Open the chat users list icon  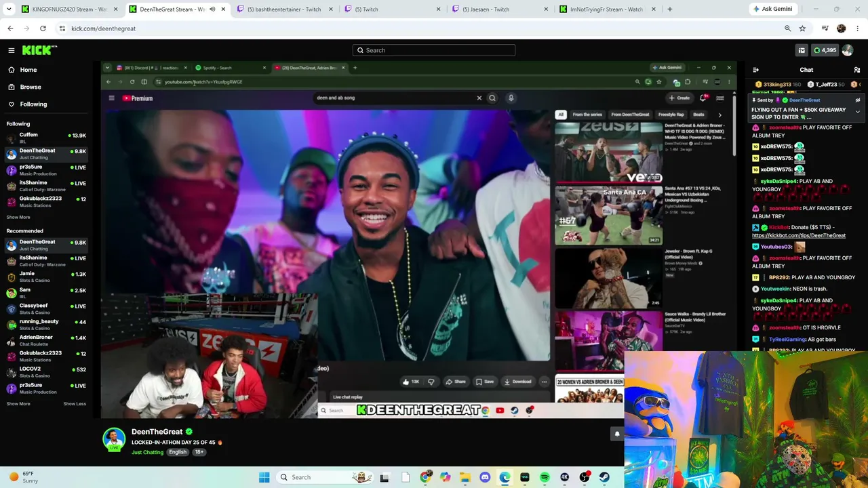[857, 70]
